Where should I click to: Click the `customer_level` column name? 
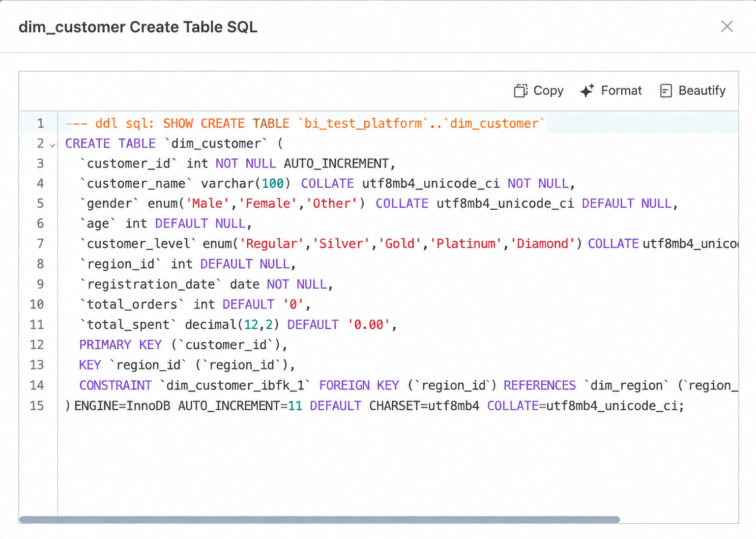click(x=137, y=244)
